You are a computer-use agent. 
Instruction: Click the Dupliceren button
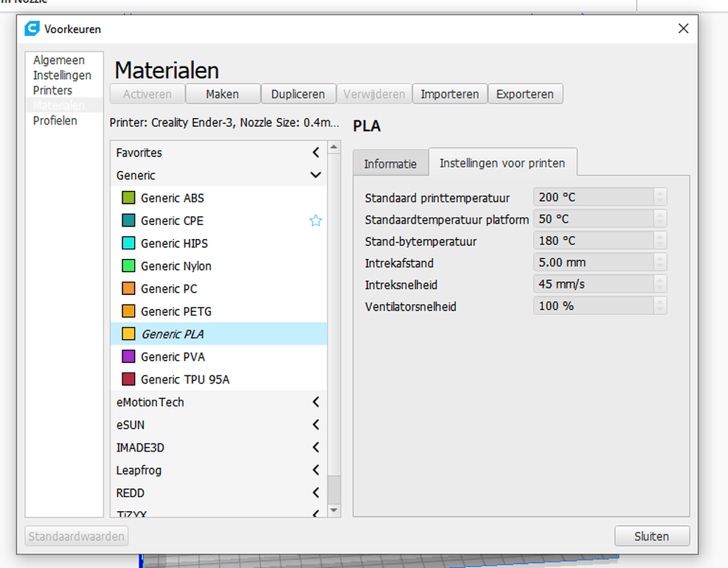click(298, 94)
